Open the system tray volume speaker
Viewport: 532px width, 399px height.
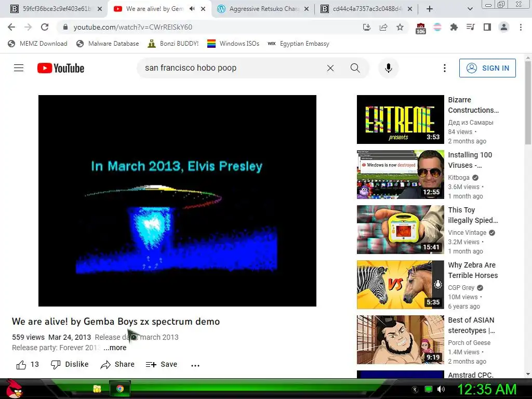[x=441, y=389]
